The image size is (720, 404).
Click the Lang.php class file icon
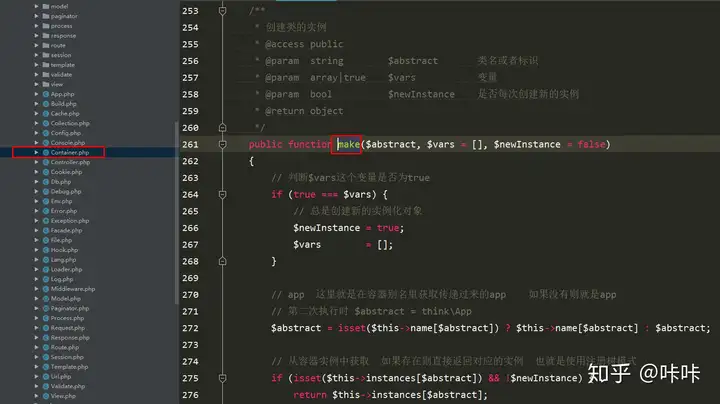click(46, 259)
